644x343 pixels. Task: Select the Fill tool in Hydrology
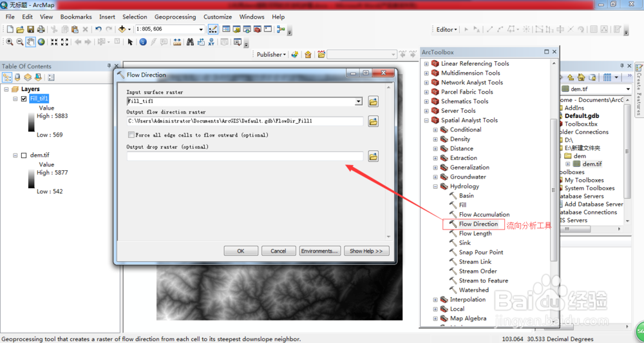[462, 205]
